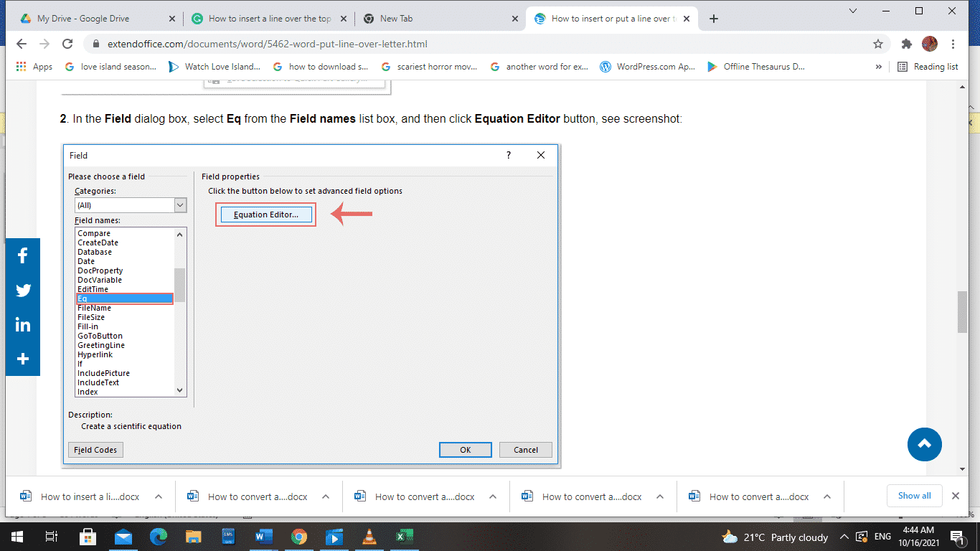Share the page on Twitter
The width and height of the screenshot is (980, 551).
[x=22, y=290]
